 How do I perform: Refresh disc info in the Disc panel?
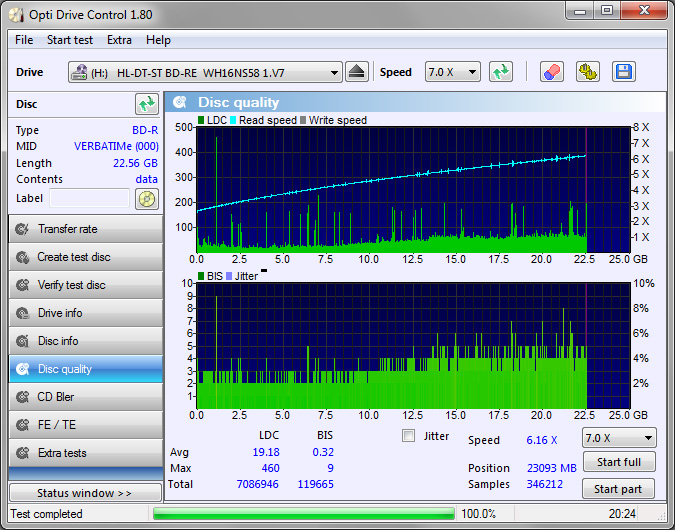pos(147,104)
